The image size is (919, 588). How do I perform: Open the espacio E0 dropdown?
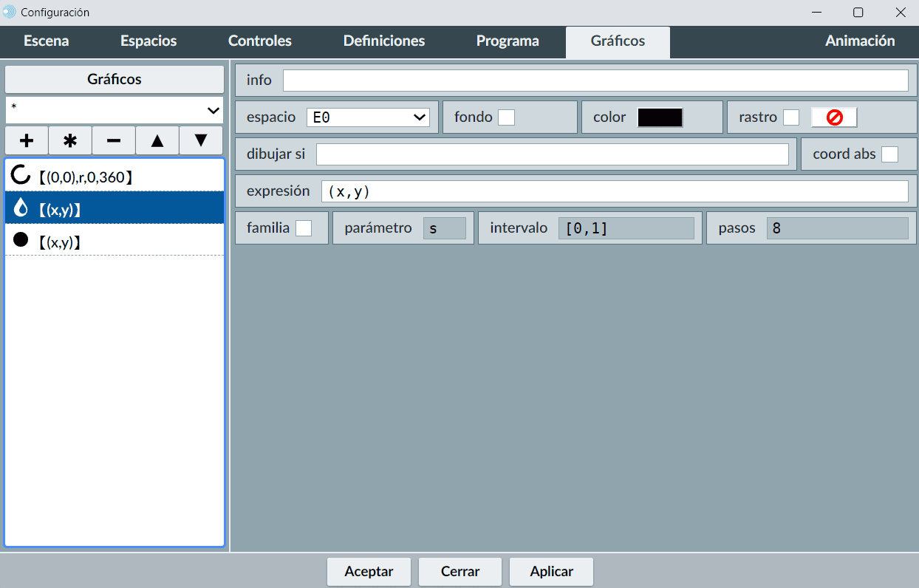pyautogui.click(x=368, y=117)
